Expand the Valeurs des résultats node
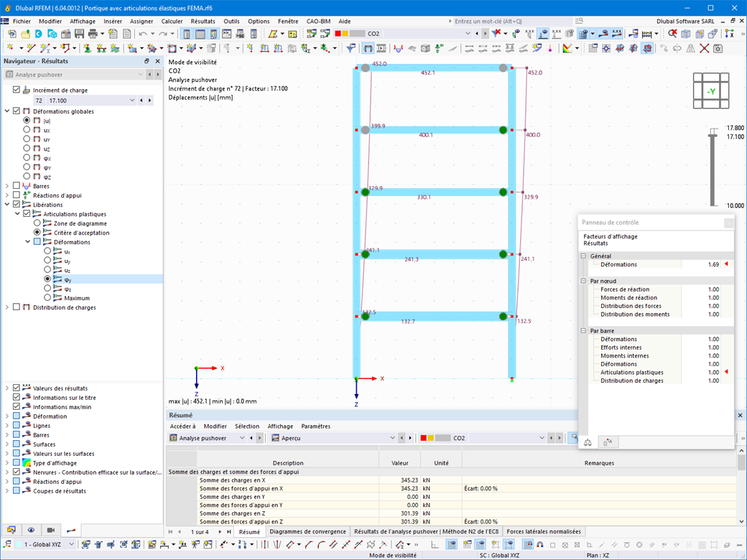The width and height of the screenshot is (747, 560). coord(7,388)
